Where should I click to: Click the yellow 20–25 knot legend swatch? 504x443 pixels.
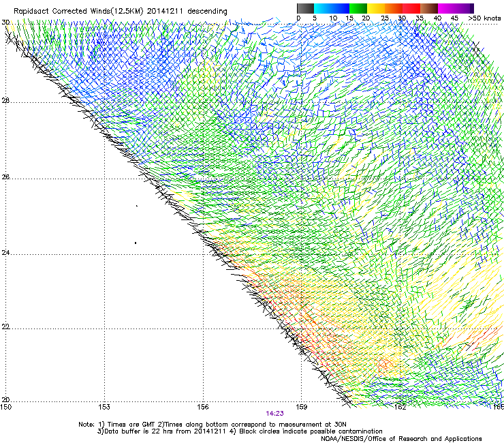(376, 8)
